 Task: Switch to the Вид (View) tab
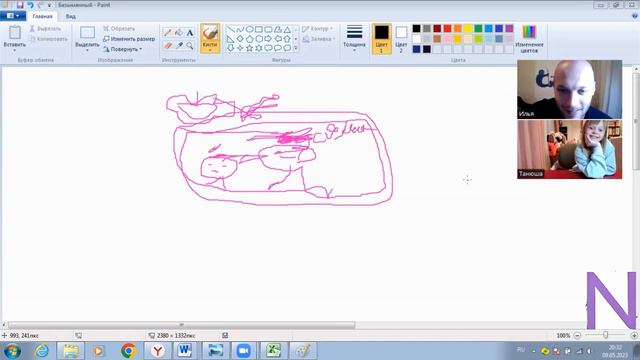[71, 16]
